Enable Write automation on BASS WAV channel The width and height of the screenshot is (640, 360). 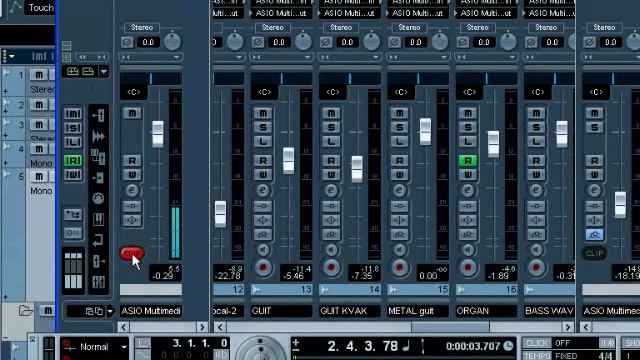point(536,175)
